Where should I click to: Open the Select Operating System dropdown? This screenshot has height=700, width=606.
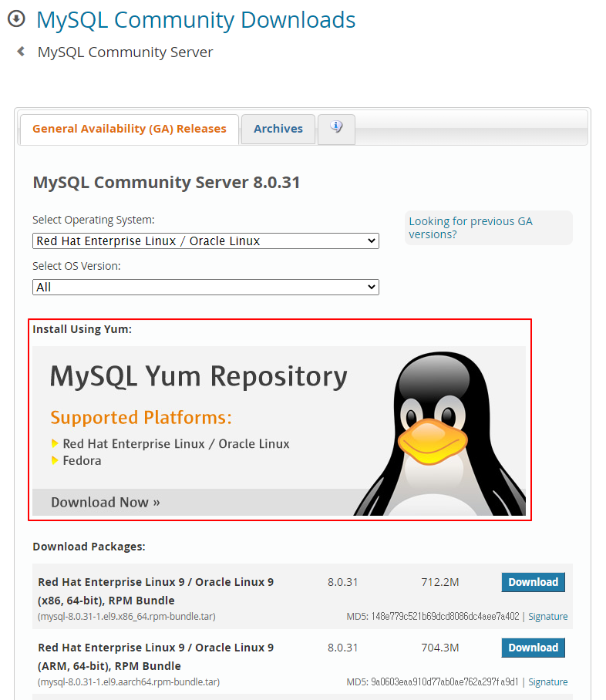click(205, 241)
